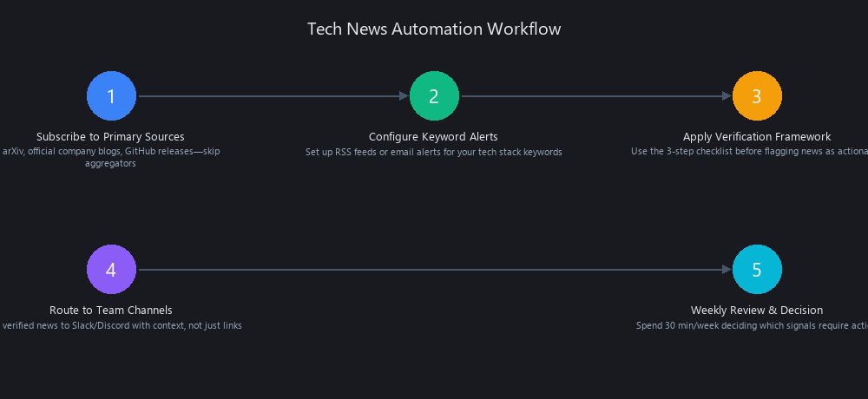Click the arXiv, company blogs description text
The height and width of the screenshot is (399, 868).
(x=111, y=157)
